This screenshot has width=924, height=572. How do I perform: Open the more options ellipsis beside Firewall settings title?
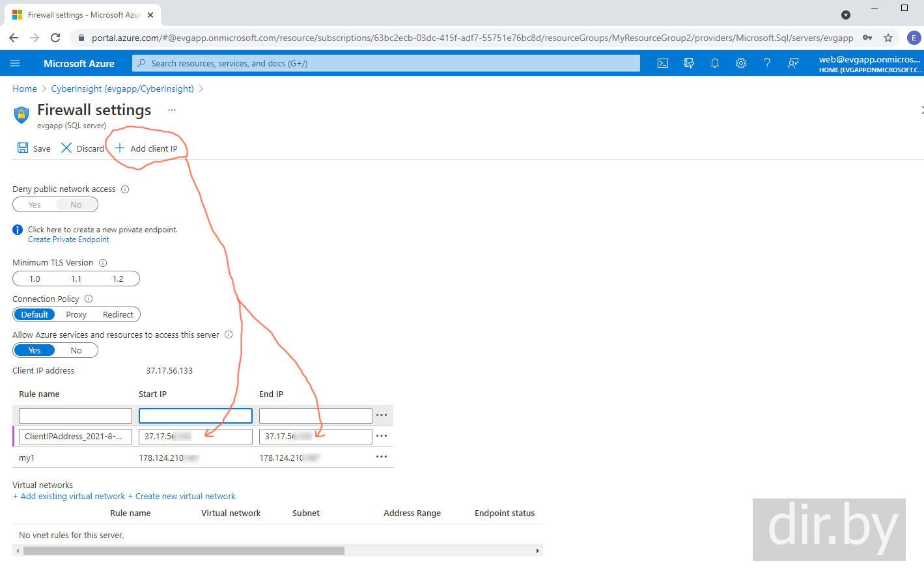click(x=172, y=110)
